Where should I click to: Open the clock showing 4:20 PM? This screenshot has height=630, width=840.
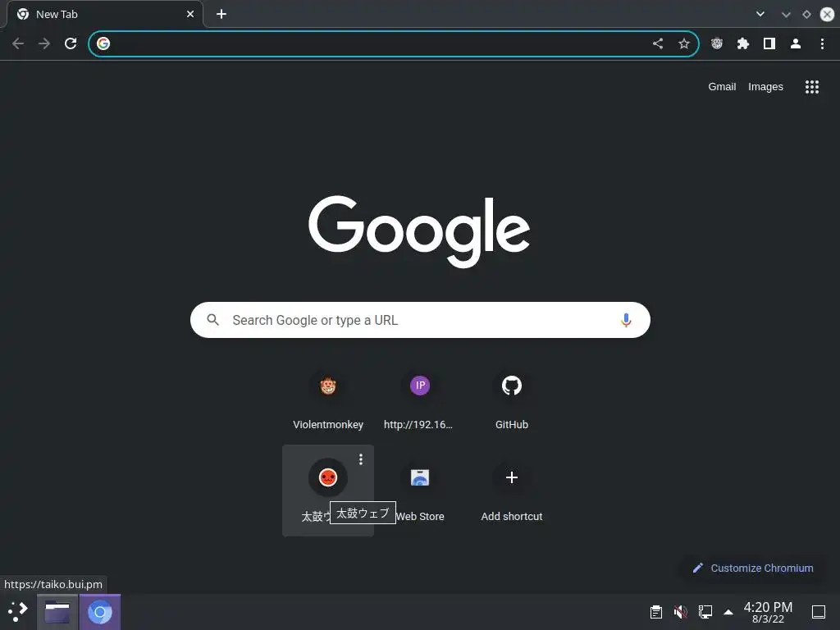pos(768,612)
